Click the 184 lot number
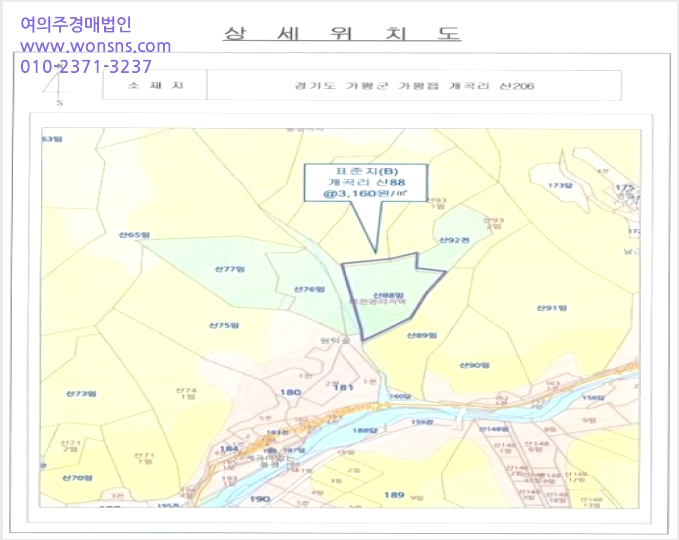The width and height of the screenshot is (679, 540). click(x=229, y=449)
